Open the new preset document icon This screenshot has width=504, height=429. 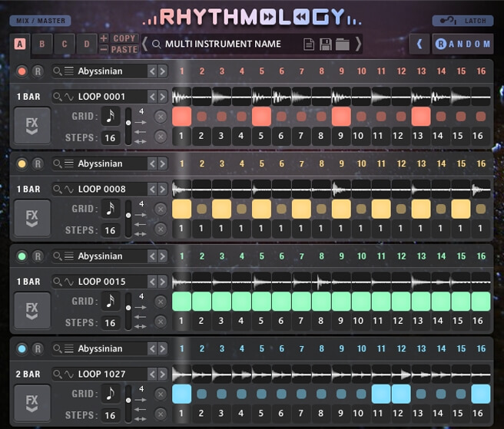(309, 45)
